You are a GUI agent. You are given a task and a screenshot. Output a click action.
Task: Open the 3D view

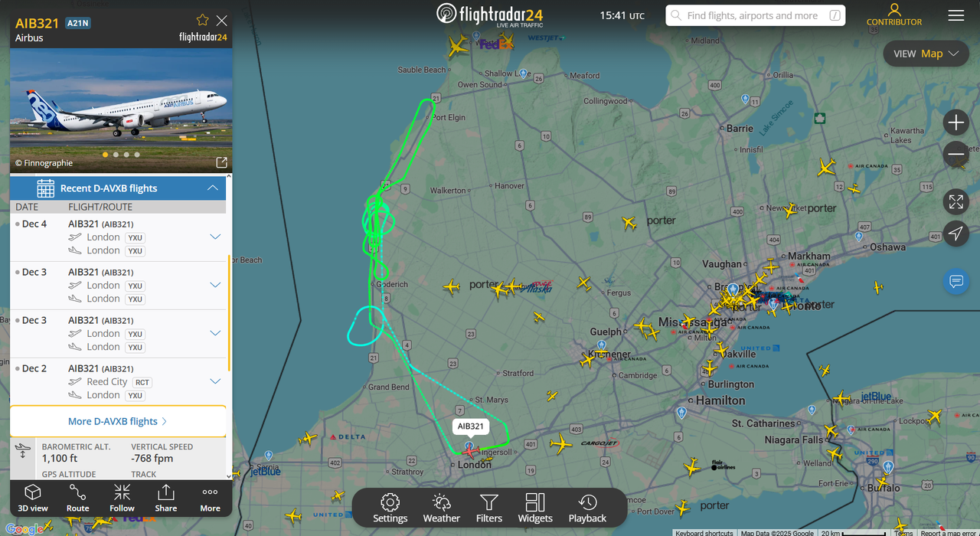tap(32, 498)
